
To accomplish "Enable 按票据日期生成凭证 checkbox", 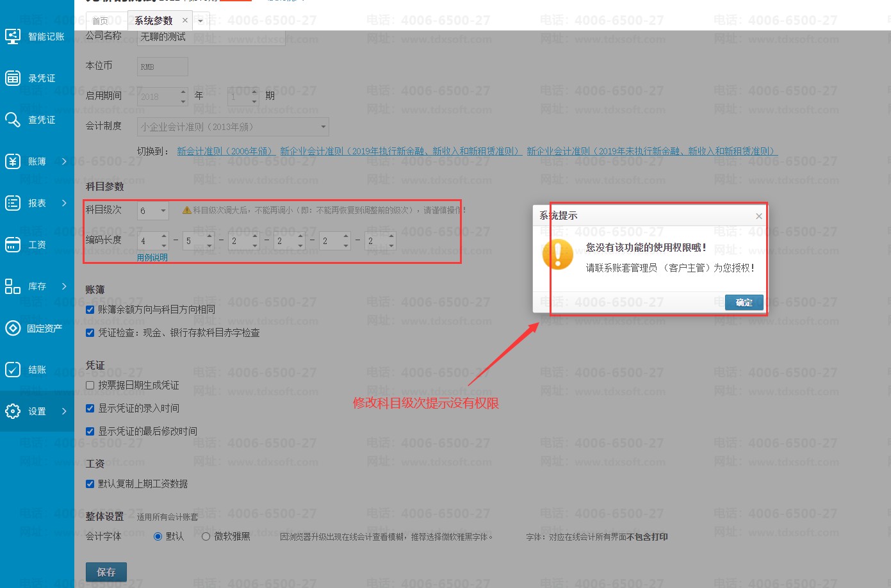I will point(90,386).
